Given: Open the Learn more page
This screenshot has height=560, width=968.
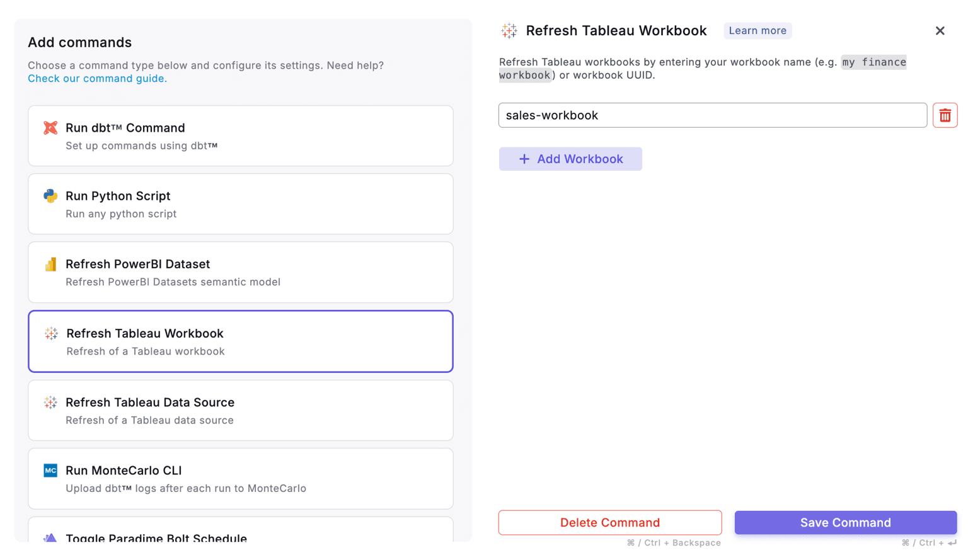Looking at the screenshot, I should pyautogui.click(x=758, y=30).
